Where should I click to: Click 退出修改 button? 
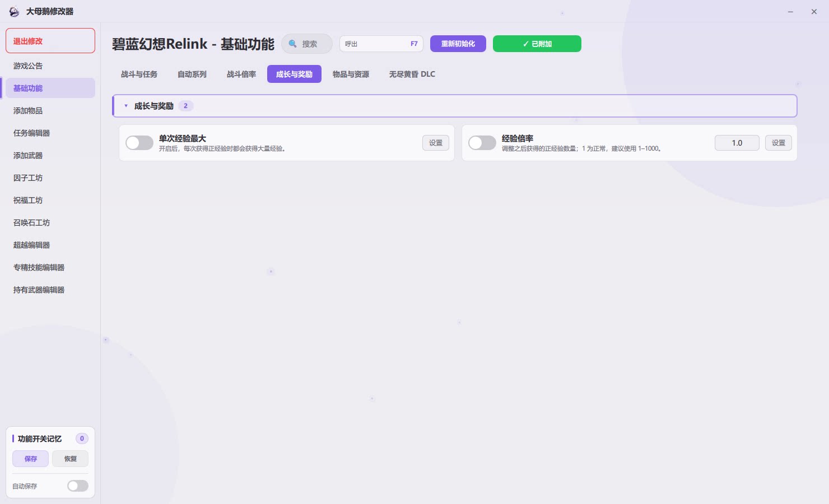[x=50, y=41]
